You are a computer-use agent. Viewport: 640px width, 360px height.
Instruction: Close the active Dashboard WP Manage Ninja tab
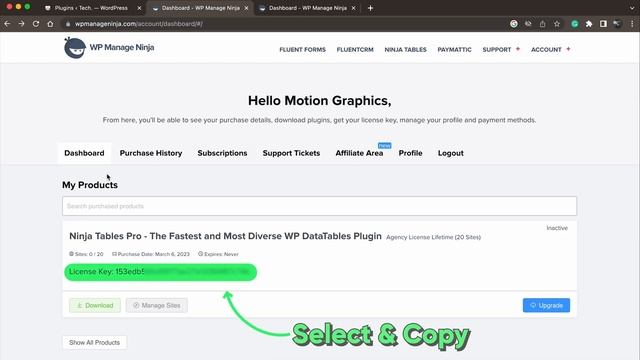(x=246, y=8)
